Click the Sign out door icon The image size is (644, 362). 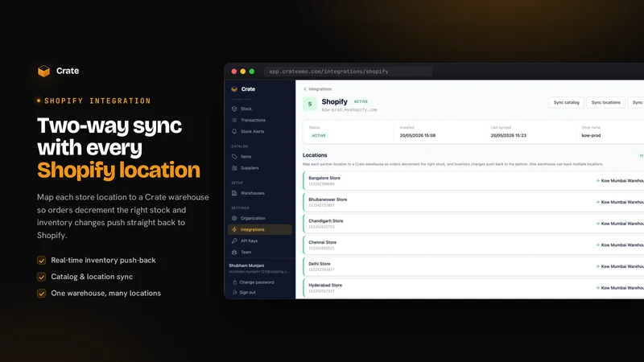(234, 292)
